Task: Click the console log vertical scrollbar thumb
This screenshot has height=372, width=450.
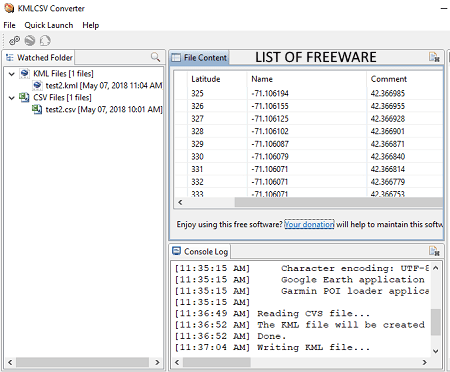Action: (436, 322)
